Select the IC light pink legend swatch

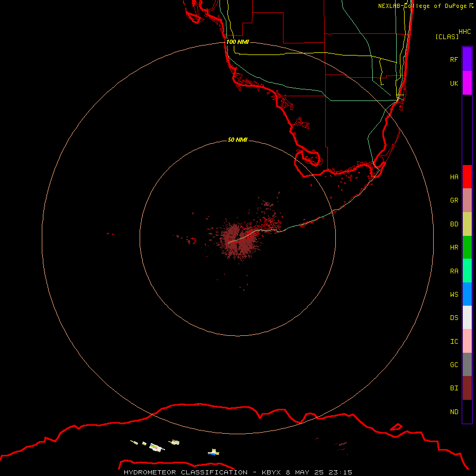tap(467, 341)
